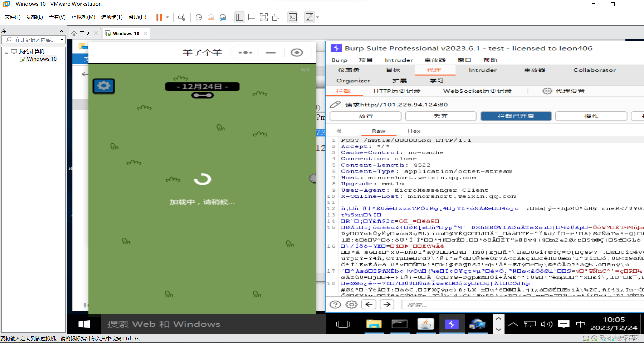644x343 pixels.
Task: Click the mini program minimize dash icon
Action: pos(271,53)
